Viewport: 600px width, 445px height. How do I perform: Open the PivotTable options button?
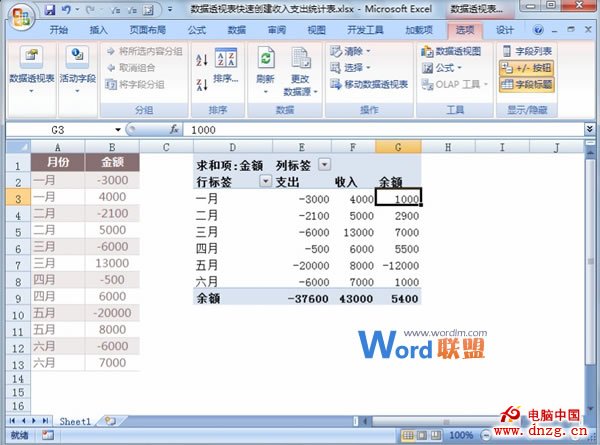31,69
